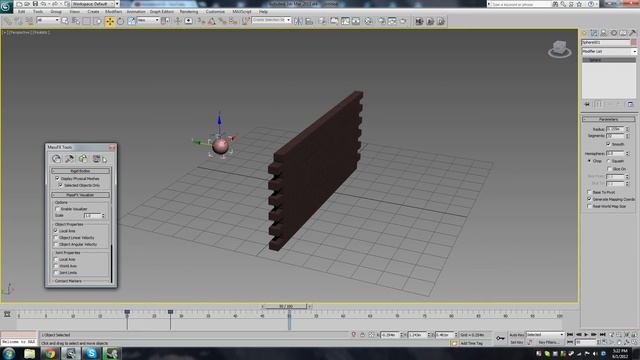Image resolution: width=640 pixels, height=360 pixels.
Task: Enable Base To Pivot checkbox
Action: click(589, 192)
